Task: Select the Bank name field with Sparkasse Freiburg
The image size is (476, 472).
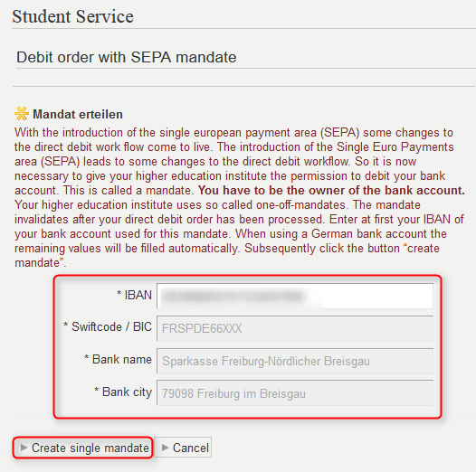Action: pyautogui.click(x=295, y=361)
